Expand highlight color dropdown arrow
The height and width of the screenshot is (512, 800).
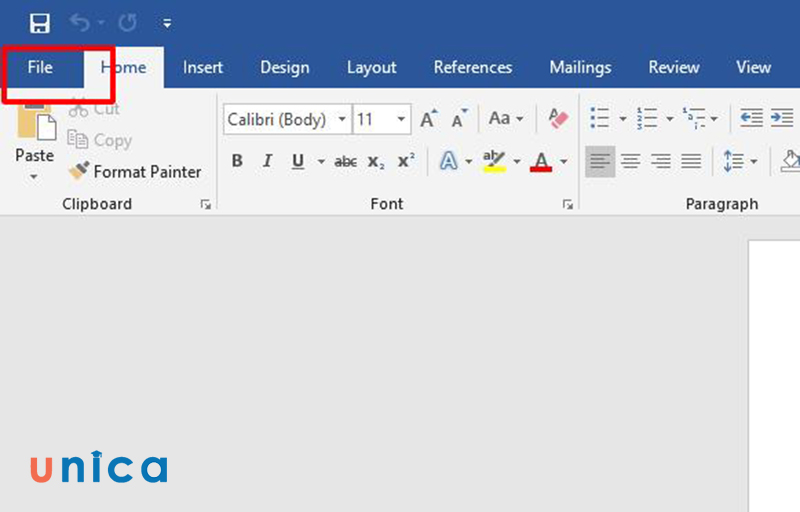pos(517,162)
